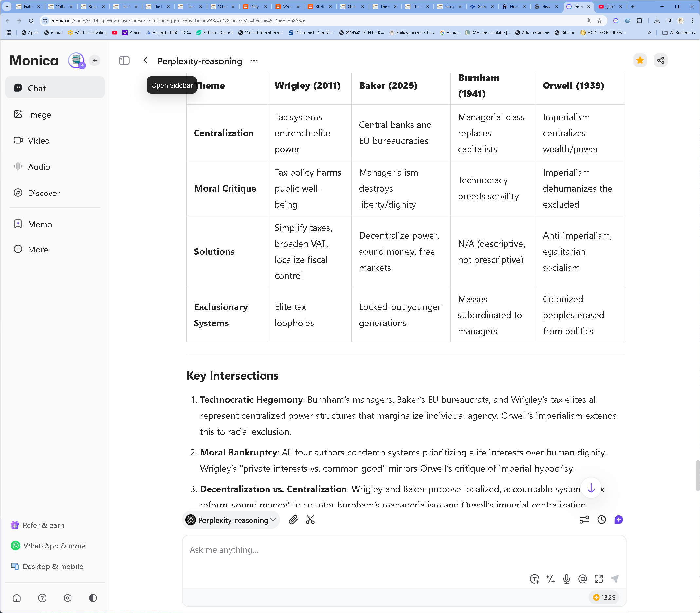The height and width of the screenshot is (613, 700).
Task: Open the Memo section in sidebar
Action: tap(55, 224)
